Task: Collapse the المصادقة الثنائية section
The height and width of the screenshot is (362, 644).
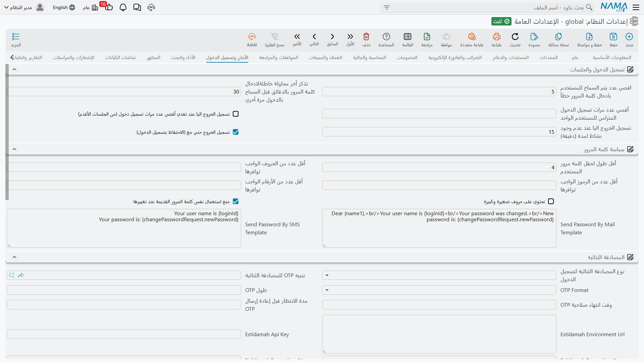Action: pos(14,257)
